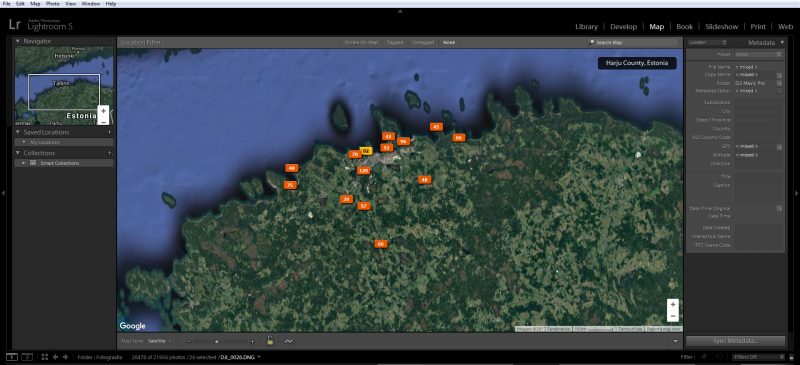The height and width of the screenshot is (365, 800).
Task: Toggle the marker lock icon in map toolbar
Action: point(270,340)
